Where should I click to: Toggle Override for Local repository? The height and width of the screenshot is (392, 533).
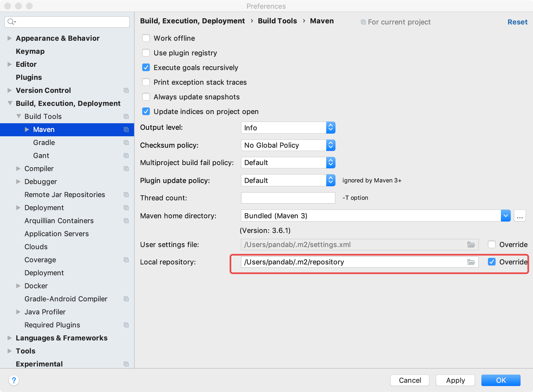click(492, 262)
